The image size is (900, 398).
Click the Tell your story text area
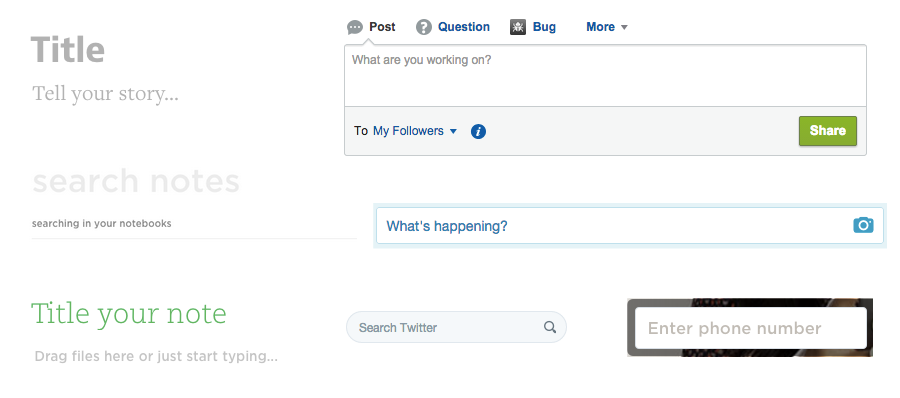[x=105, y=94]
